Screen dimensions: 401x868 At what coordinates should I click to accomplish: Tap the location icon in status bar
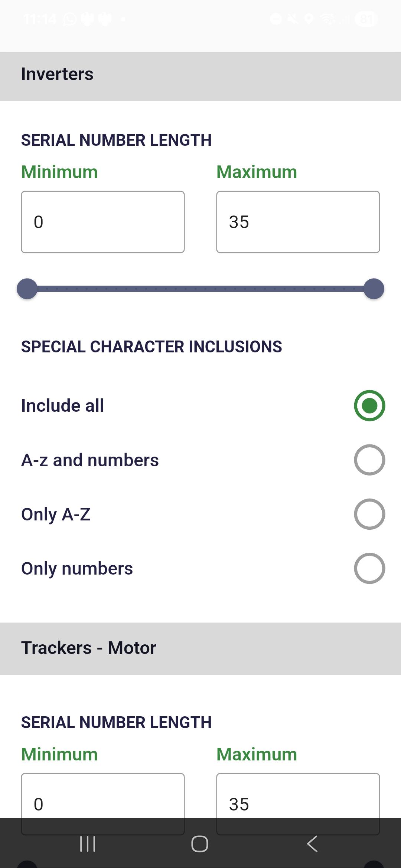309,19
